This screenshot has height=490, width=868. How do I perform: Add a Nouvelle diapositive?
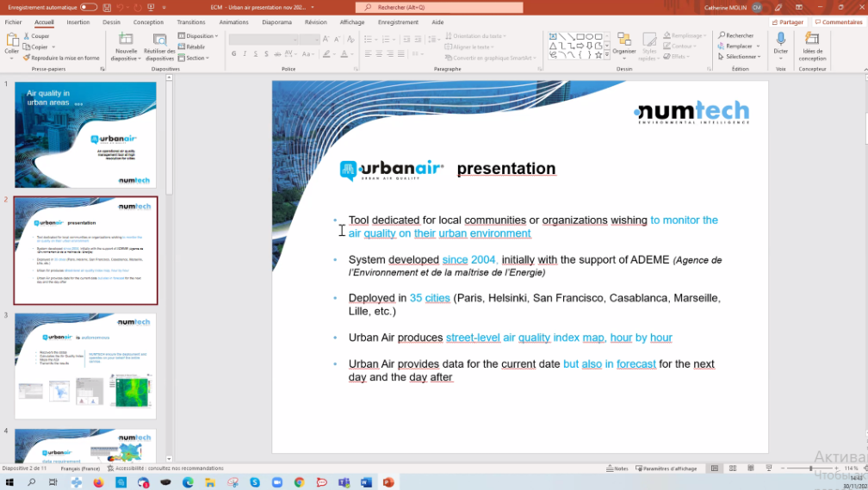point(126,47)
